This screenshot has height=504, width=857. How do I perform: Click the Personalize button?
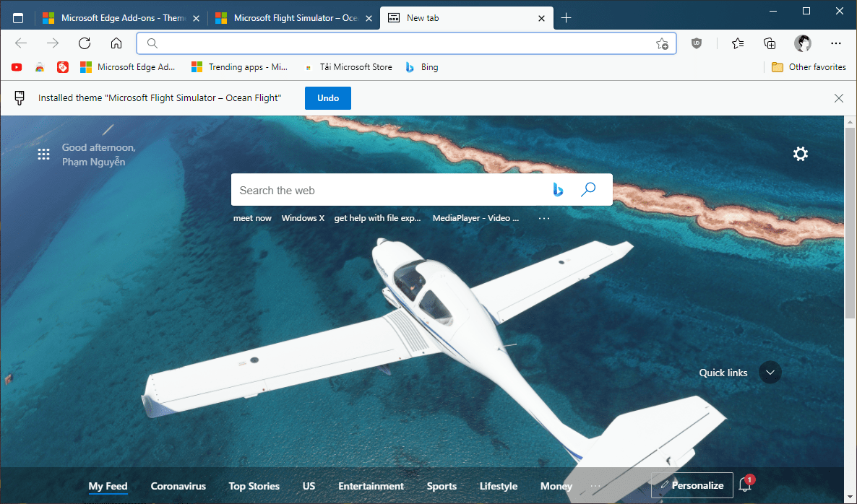pos(691,485)
